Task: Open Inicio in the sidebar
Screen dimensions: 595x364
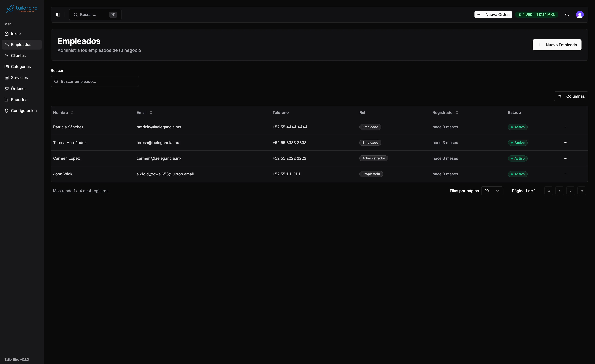Action: 22,34
